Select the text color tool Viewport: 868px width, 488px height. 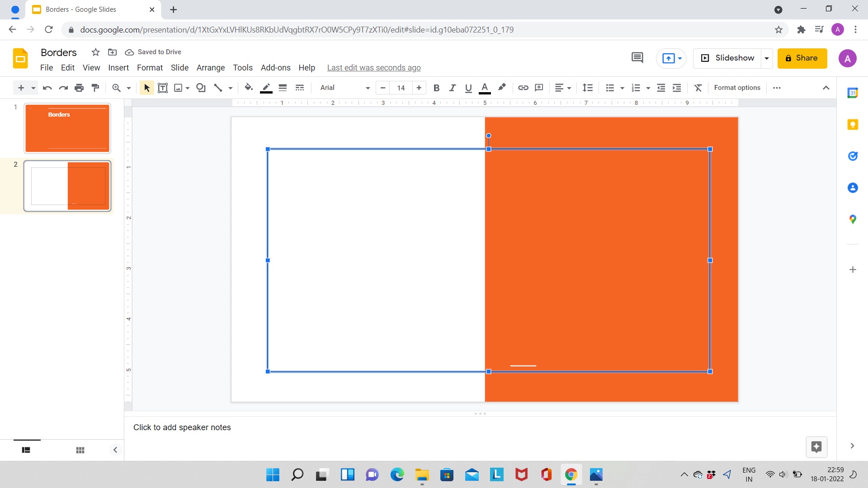(485, 88)
